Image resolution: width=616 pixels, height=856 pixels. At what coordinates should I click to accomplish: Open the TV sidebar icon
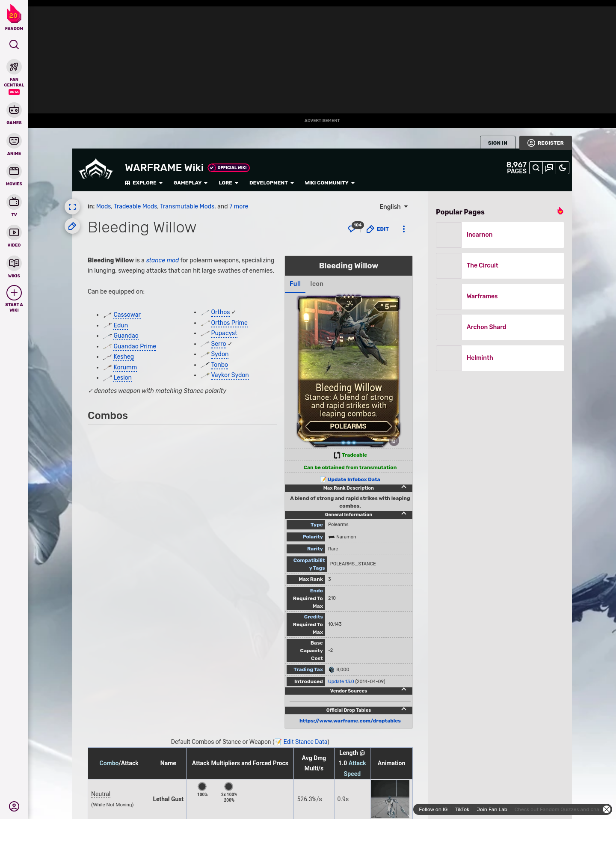14,202
